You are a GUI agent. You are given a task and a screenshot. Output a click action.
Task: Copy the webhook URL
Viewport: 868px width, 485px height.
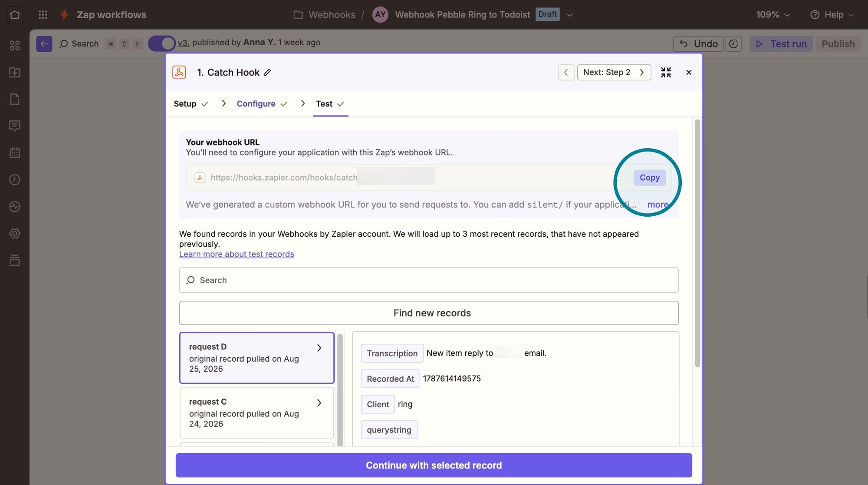coord(649,178)
